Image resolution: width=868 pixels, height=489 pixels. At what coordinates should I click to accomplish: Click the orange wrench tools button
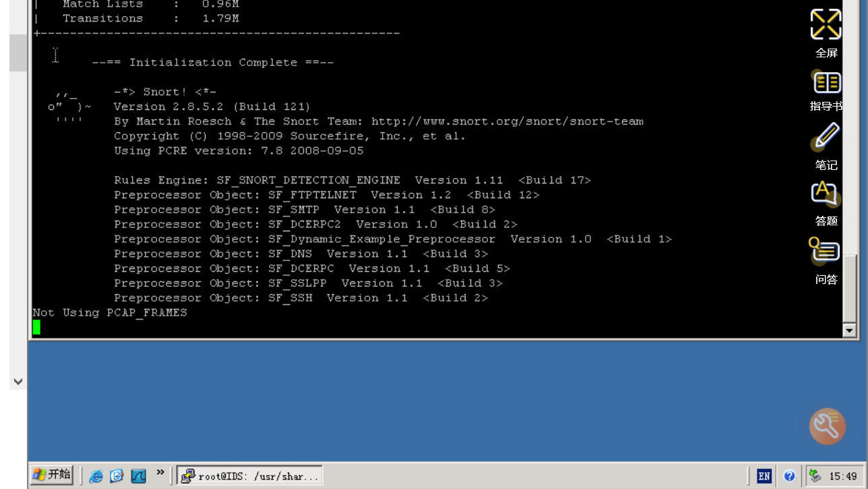(x=827, y=426)
